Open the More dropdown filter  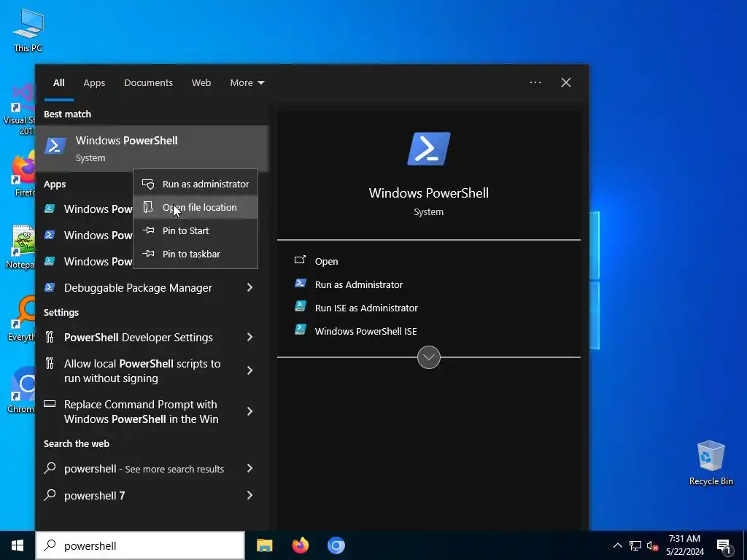247,83
